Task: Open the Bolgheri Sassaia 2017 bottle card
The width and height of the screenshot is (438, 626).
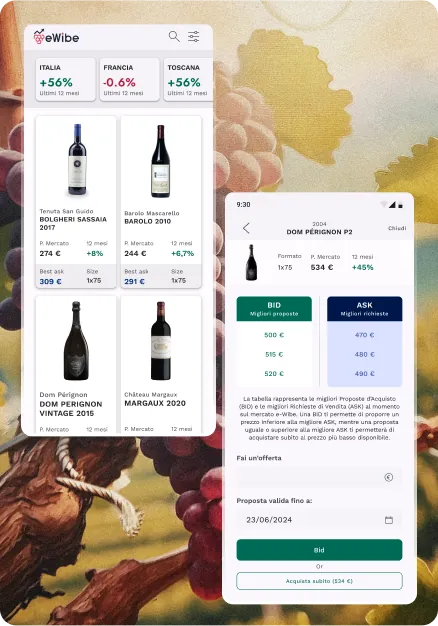Action: click(76, 202)
